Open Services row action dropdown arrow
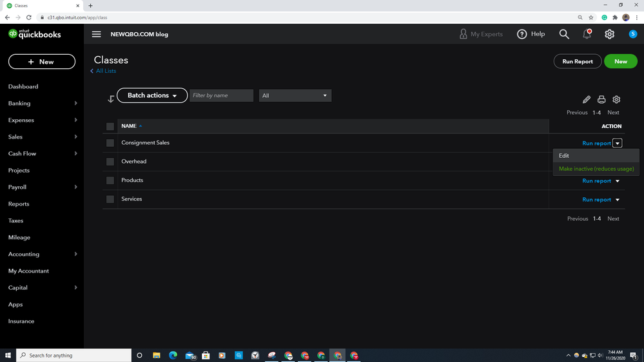Image resolution: width=644 pixels, height=362 pixels. [618, 200]
